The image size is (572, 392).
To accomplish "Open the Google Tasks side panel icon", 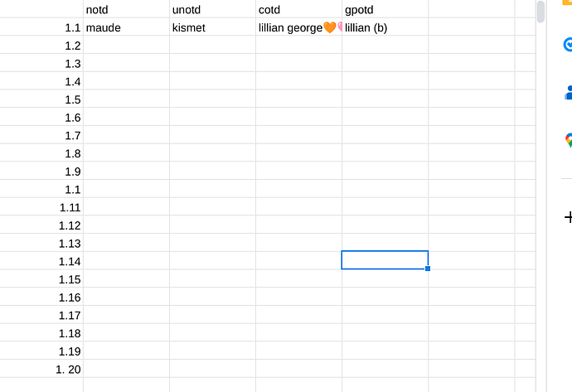I will point(568,45).
